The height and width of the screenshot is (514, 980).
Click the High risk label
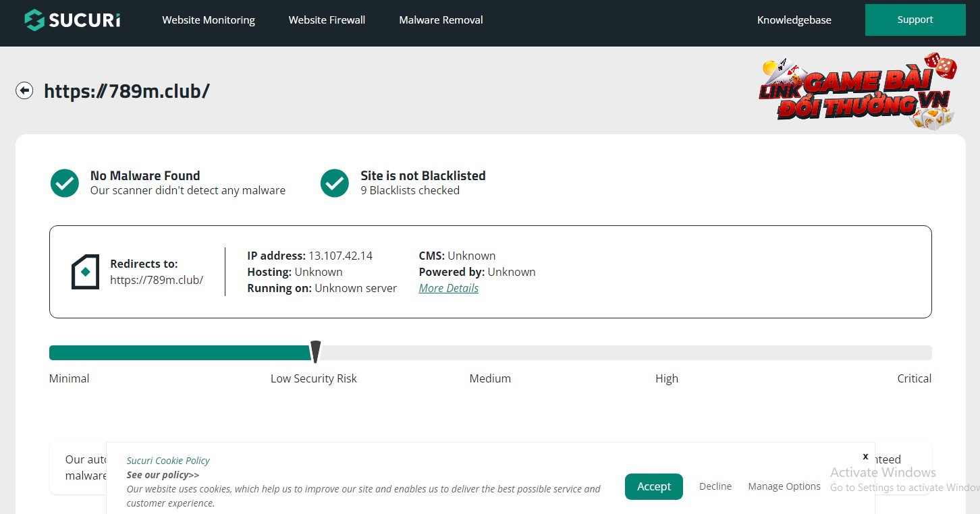click(x=667, y=378)
